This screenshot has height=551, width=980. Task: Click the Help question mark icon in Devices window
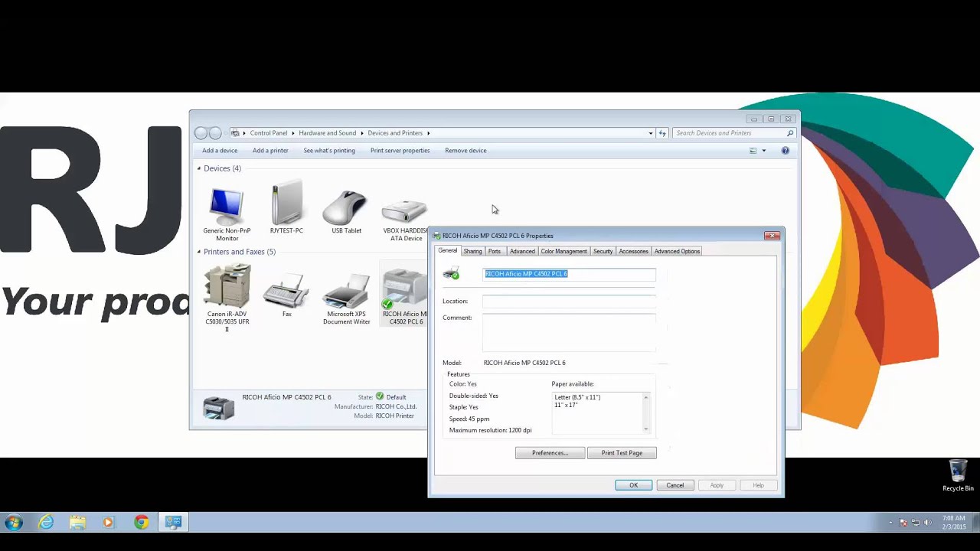tap(785, 151)
